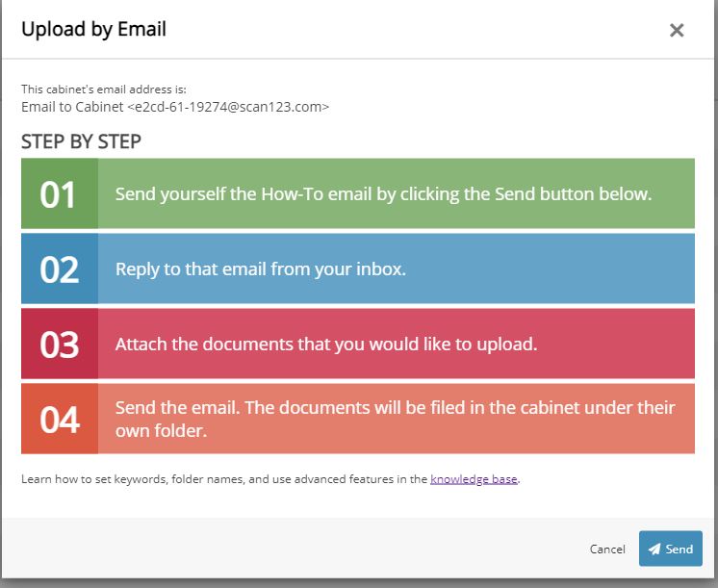Open the knowledge base link

click(x=474, y=478)
